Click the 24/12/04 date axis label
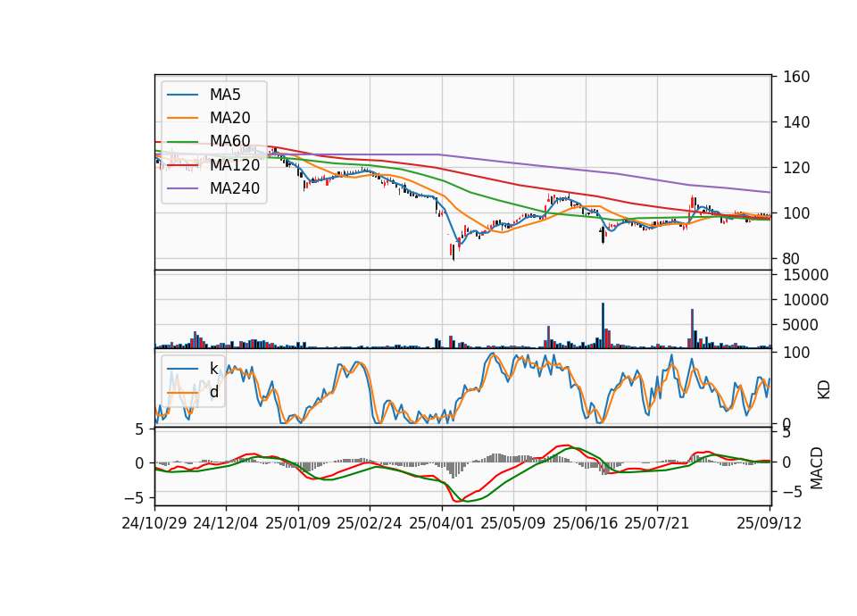Viewport: 857px width, 616px height. point(226,523)
